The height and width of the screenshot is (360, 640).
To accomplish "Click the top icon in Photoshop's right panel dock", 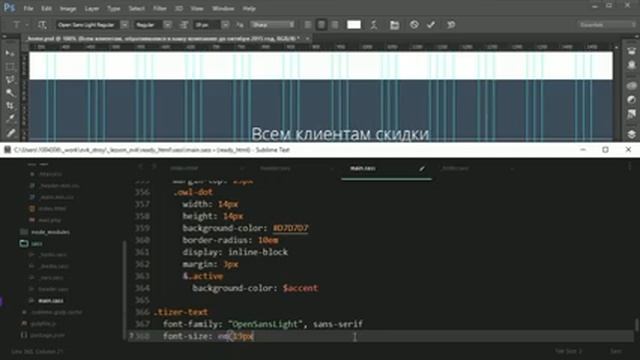I will [631, 51].
